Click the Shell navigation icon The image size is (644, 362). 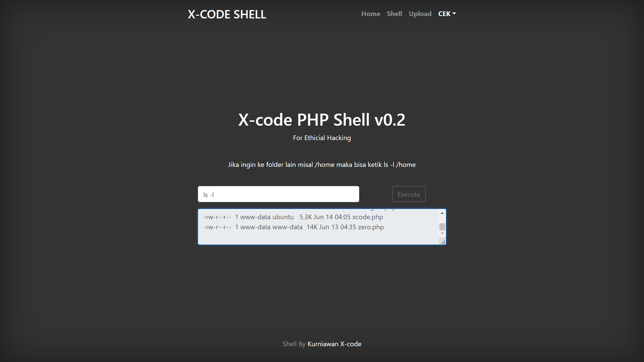coord(394,14)
